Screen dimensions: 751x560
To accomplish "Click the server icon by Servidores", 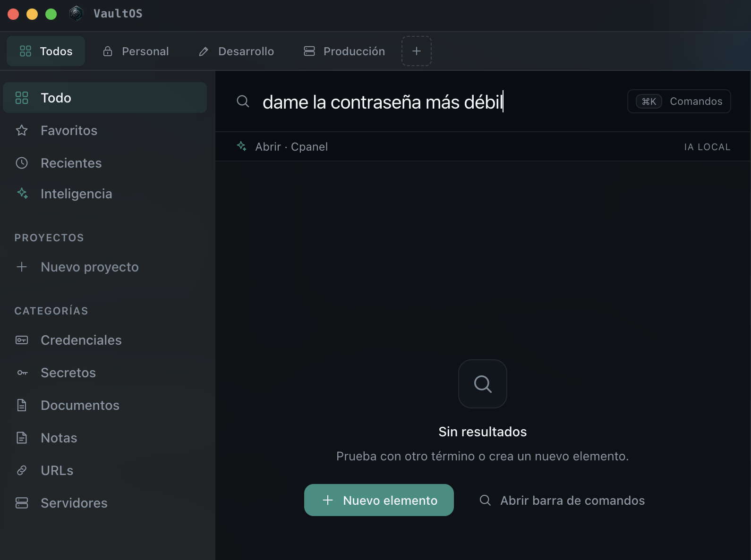I will [22, 503].
